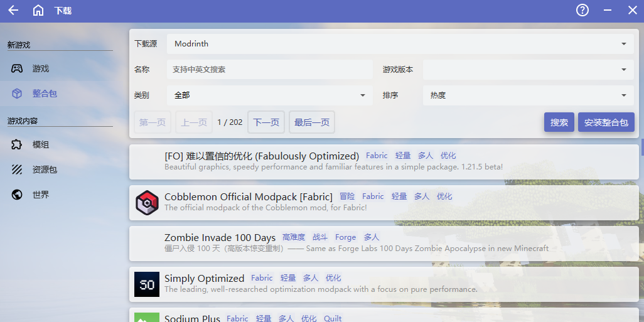Go to 下一页 next page
This screenshot has width=644, height=322.
point(266,122)
